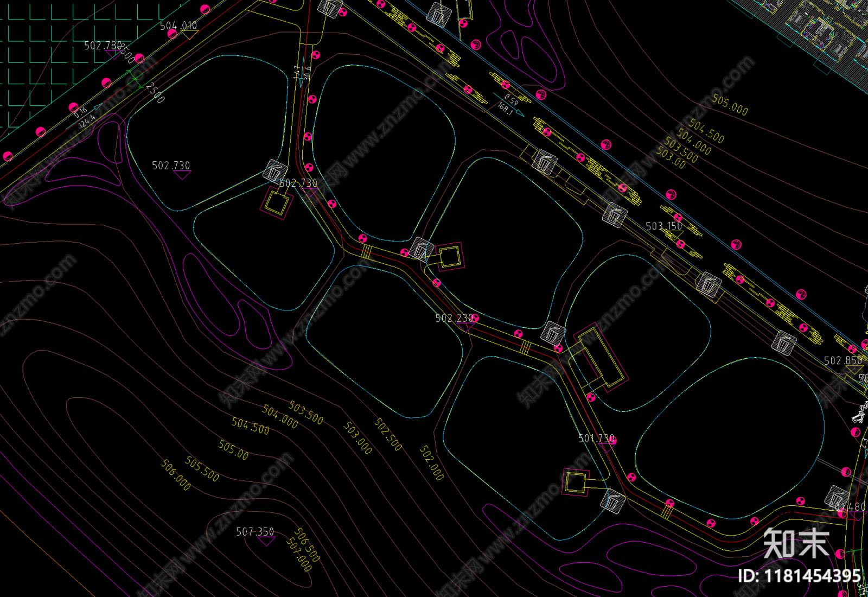
Task: Select the 503.00 contour label
Action: tap(671, 158)
